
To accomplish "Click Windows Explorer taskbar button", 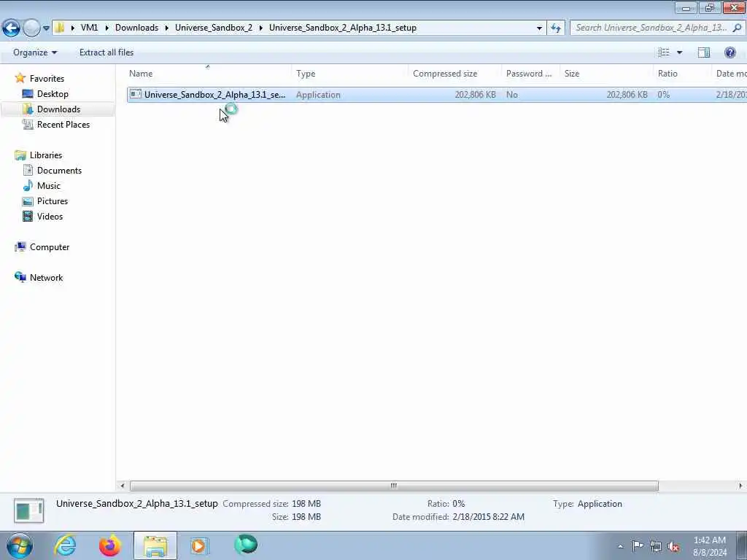I will click(155, 545).
